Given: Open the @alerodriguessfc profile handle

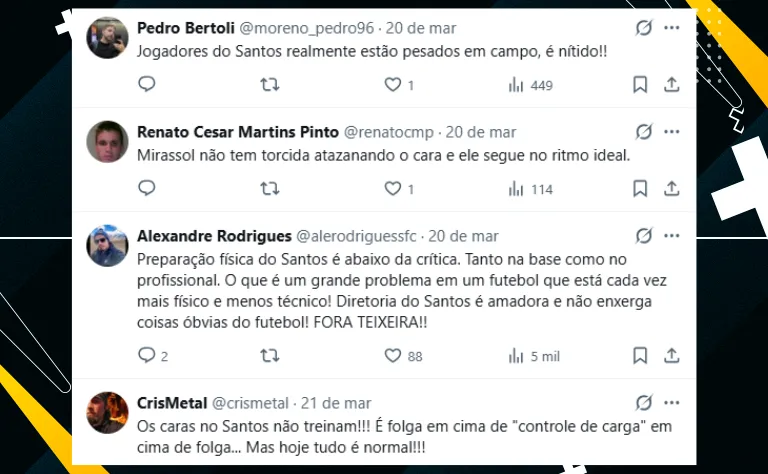Looking at the screenshot, I should [x=358, y=236].
